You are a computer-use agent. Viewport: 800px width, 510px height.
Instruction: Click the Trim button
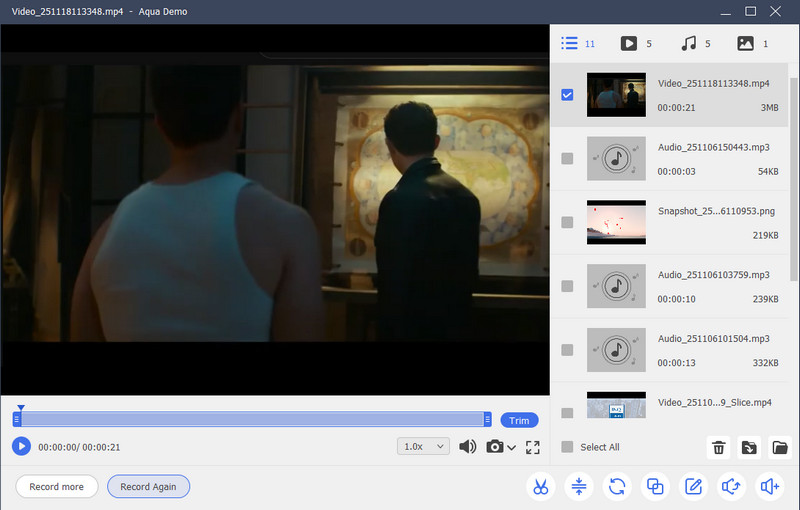click(519, 420)
